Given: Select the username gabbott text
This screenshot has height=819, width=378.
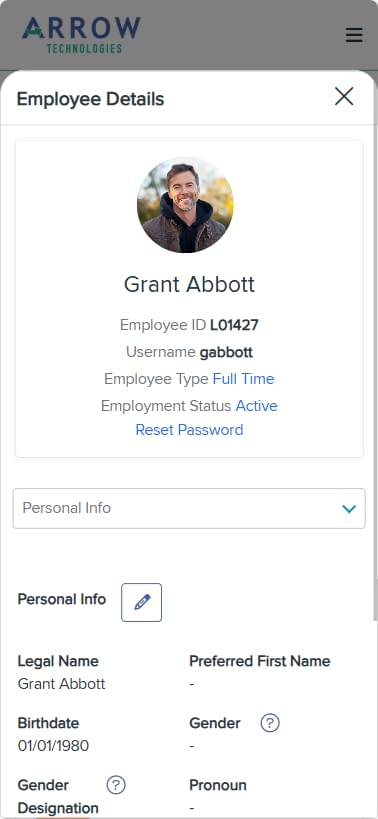Looking at the screenshot, I should pyautogui.click(x=226, y=353).
